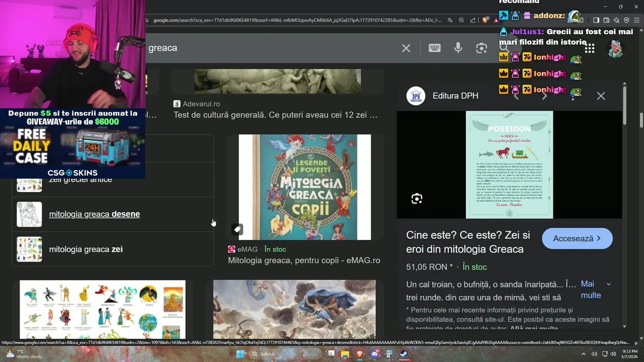Open the 'Cine este? Ce este?' title link
Image resolution: width=644 pixels, height=362 pixels.
(x=468, y=242)
